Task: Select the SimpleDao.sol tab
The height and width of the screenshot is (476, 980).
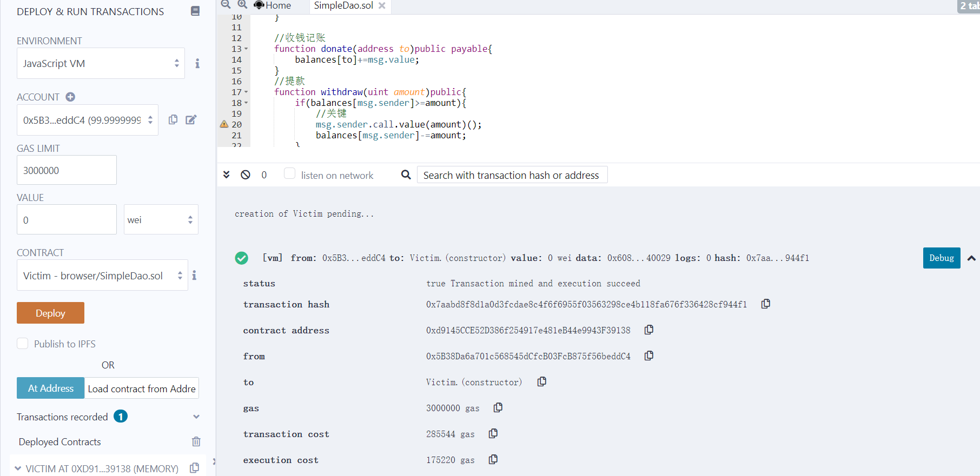Action: tap(343, 5)
